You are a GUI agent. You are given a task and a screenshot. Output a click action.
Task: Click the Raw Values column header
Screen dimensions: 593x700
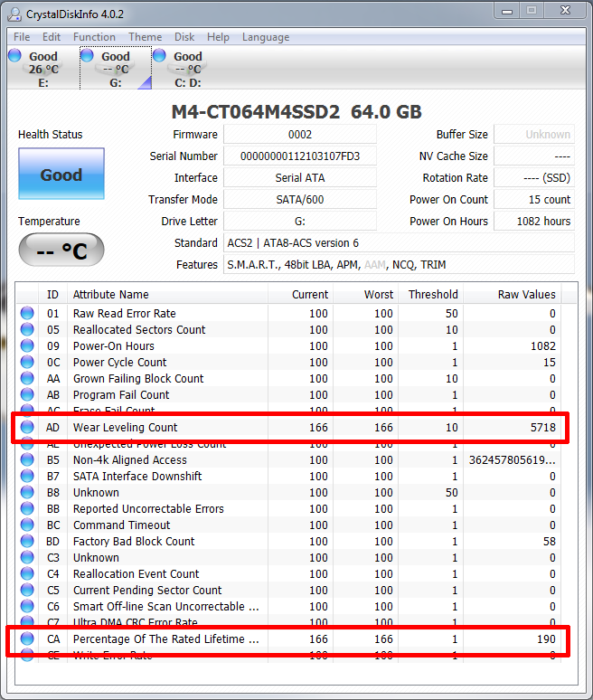tap(513, 295)
